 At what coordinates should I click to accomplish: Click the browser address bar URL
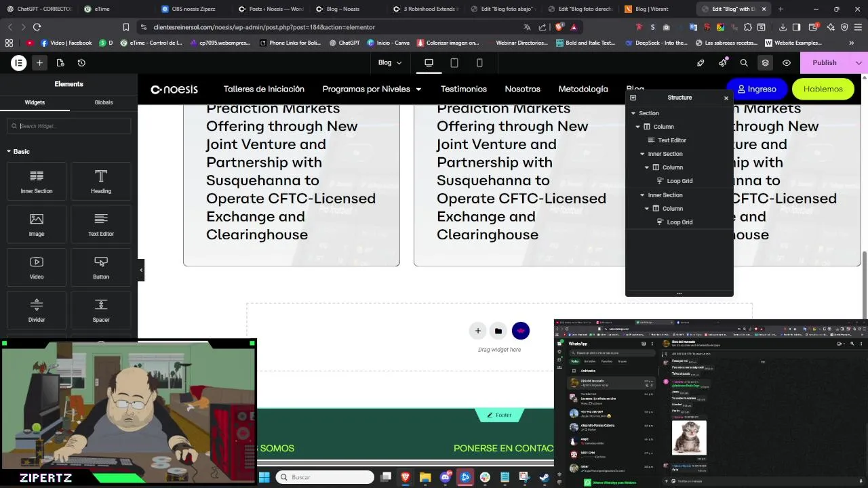264,27
